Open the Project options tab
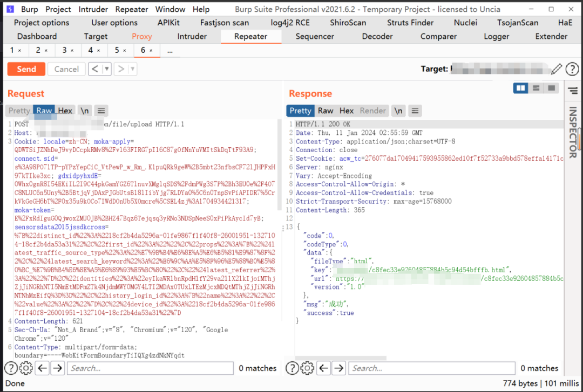This screenshot has width=583, height=392. (x=41, y=23)
